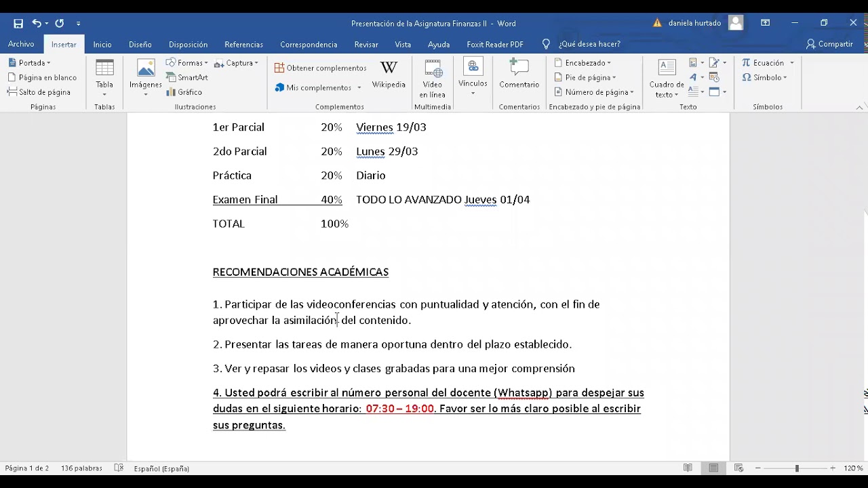Open the Ecuación dropdown arrow
Screen dimensions: 868x488
(791, 63)
